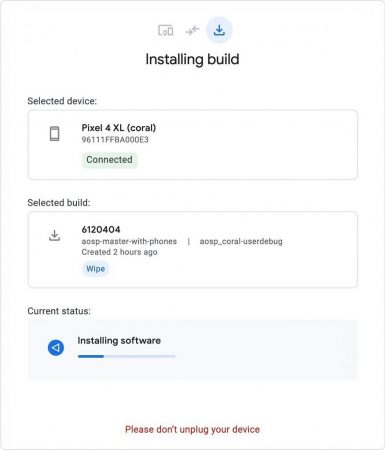The height and width of the screenshot is (450, 385).
Task: Click the connect arrows step icon
Action: (192, 30)
